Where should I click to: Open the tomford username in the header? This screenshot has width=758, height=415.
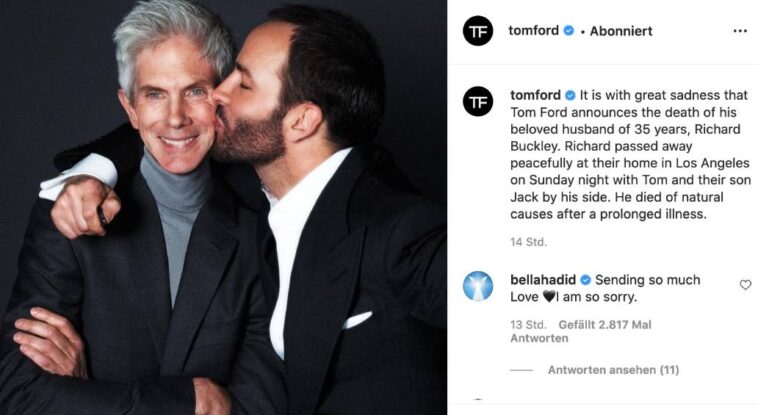tap(534, 30)
